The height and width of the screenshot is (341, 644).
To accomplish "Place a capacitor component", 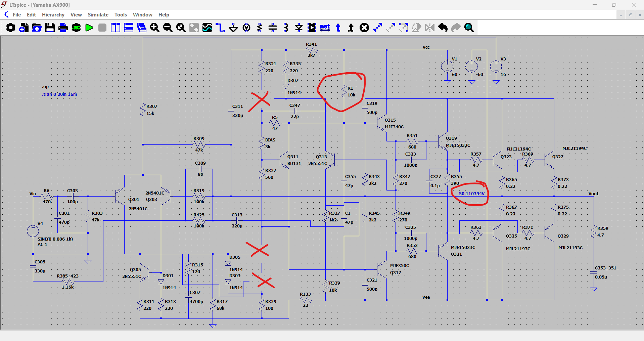I will [x=273, y=28].
